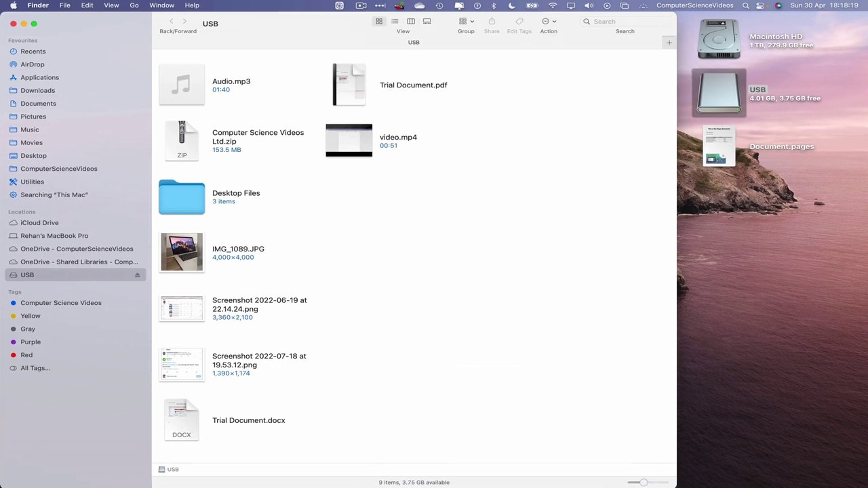Open the Help menu
The width and height of the screenshot is (868, 488).
192,5
